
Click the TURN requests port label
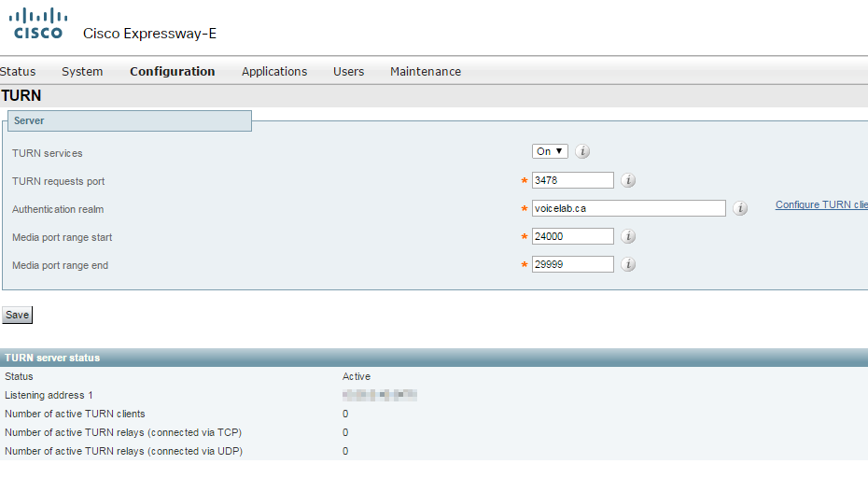(58, 181)
